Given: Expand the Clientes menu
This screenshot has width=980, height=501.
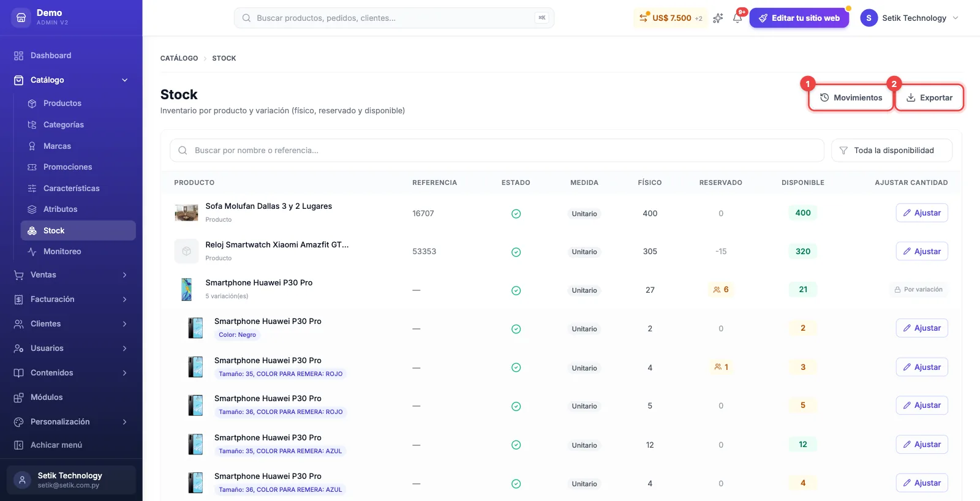Looking at the screenshot, I should (x=71, y=323).
